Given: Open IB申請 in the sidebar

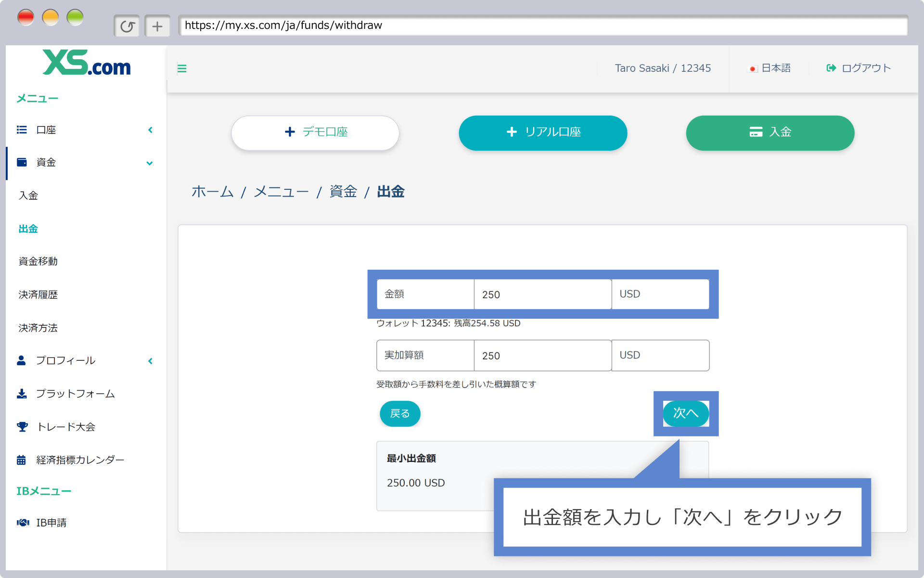Looking at the screenshot, I should (x=51, y=523).
